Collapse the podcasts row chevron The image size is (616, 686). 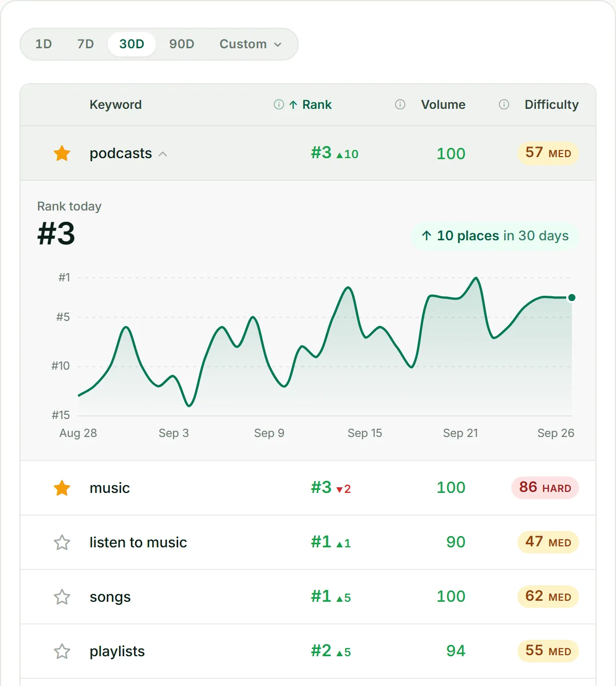(163, 154)
